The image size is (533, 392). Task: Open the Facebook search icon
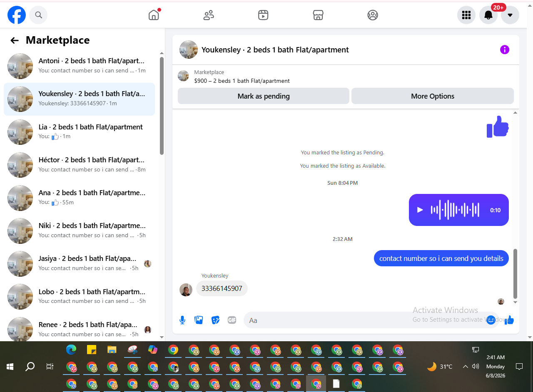39,15
